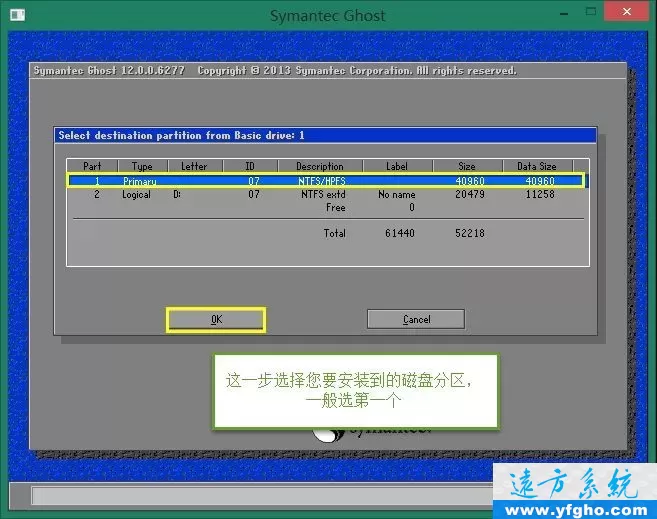Click the Total value 61440
Image resolution: width=657 pixels, height=519 pixels.
(400, 233)
